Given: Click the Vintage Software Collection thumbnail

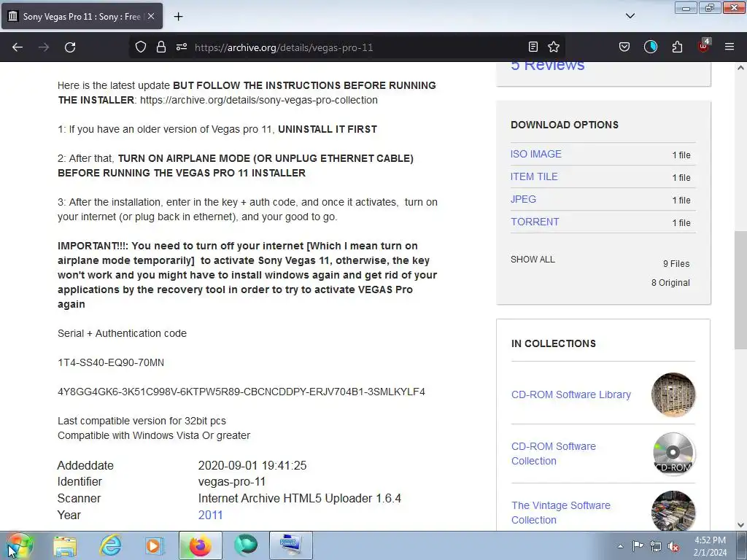Looking at the screenshot, I should point(673,510).
